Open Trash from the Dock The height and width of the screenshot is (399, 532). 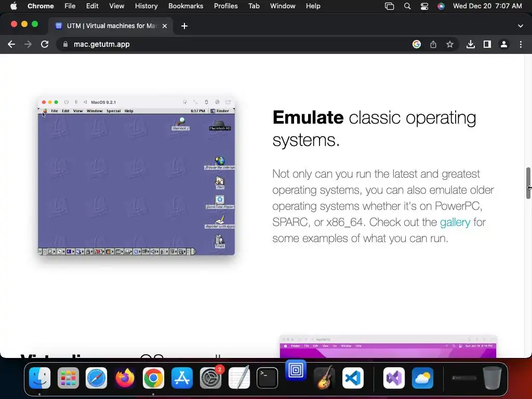pyautogui.click(x=492, y=378)
